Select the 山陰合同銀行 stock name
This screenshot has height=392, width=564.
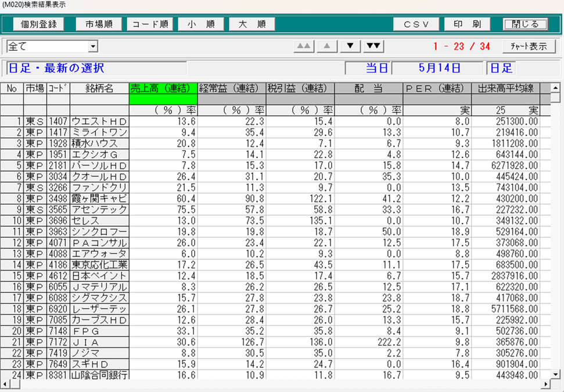pos(100,375)
